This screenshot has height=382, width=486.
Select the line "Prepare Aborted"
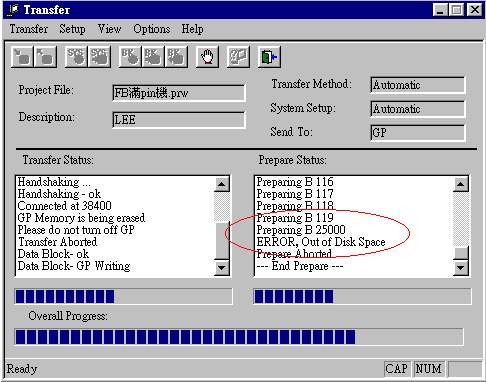[294, 254]
